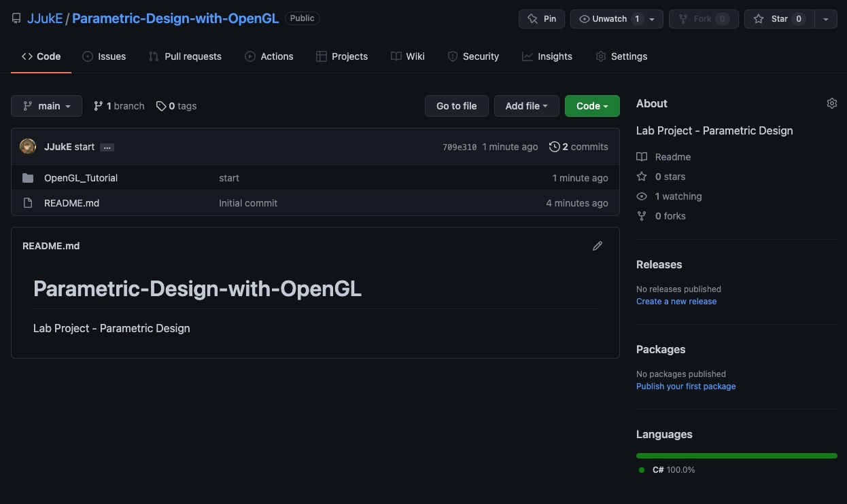847x504 pixels.
Task: Click the Parametric-Design-with-OpenGL readme heading
Action: click(x=197, y=289)
